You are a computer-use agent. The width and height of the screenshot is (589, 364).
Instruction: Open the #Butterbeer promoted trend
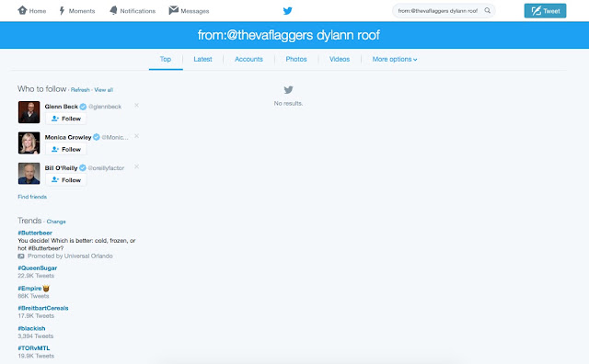[35, 233]
